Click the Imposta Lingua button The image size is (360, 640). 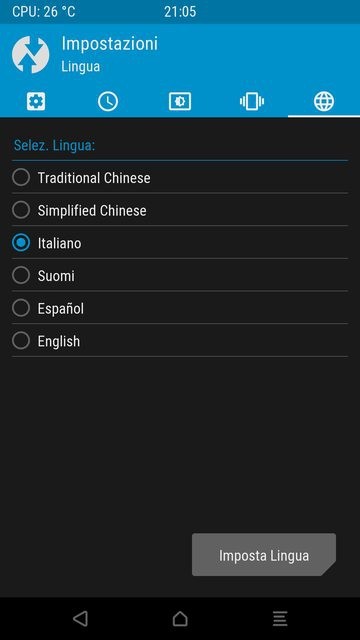point(264,555)
